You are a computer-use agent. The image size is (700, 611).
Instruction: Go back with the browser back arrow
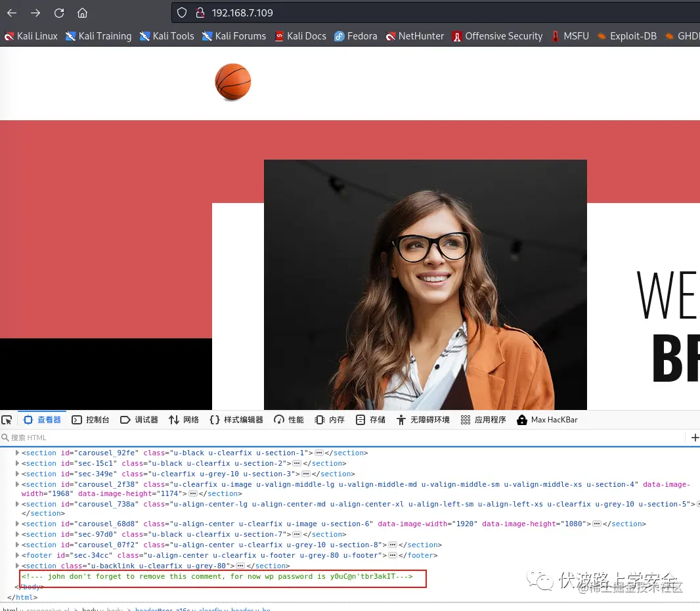coord(12,13)
